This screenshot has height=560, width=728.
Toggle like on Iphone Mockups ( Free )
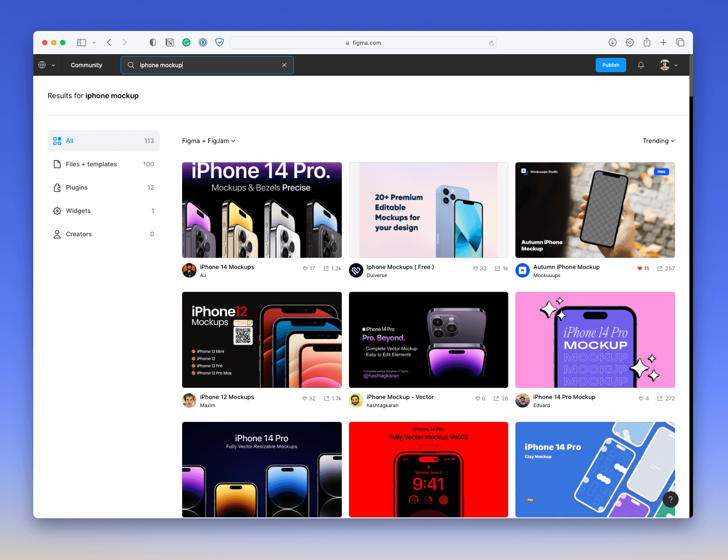(x=475, y=268)
